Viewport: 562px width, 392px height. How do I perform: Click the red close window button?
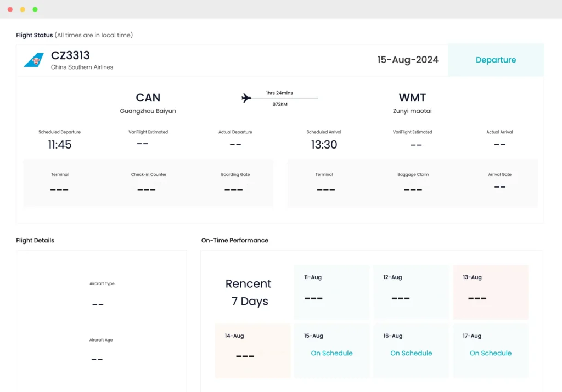tap(10, 9)
